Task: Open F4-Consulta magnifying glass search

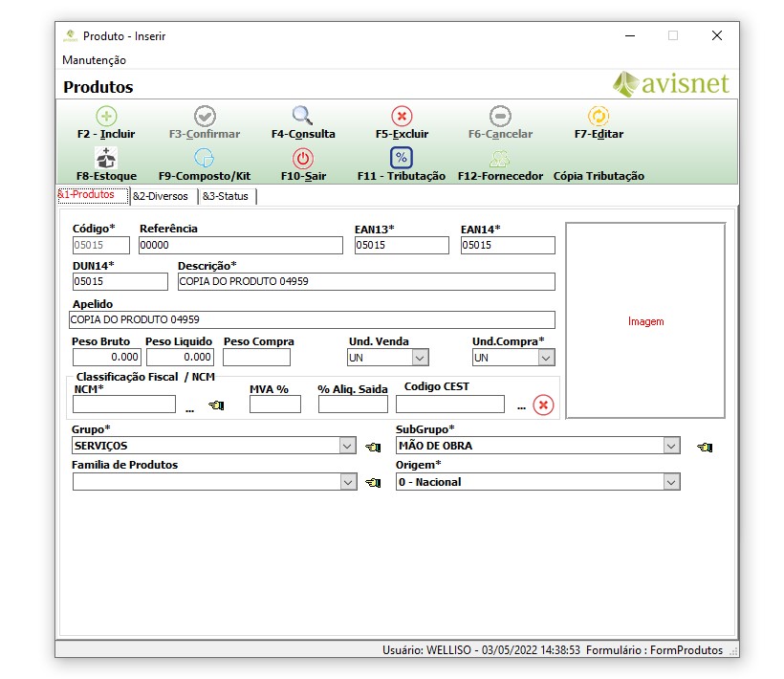Action: [x=302, y=116]
